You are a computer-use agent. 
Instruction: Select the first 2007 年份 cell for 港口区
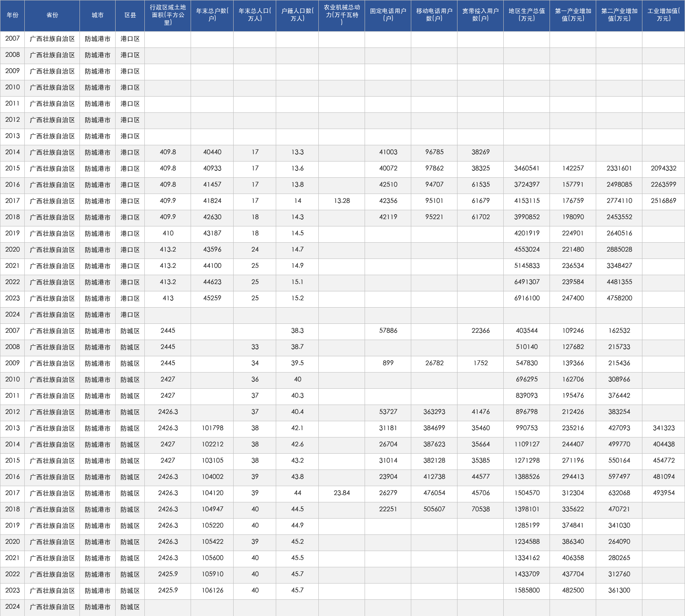coord(13,39)
